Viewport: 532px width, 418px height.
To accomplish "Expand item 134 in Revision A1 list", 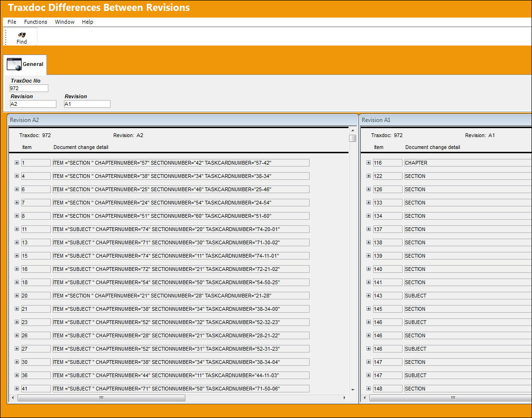I will pos(368,215).
